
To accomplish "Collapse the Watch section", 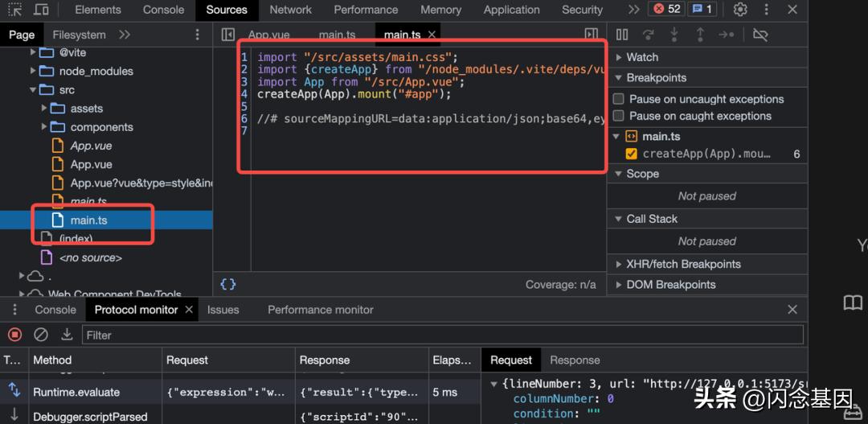I will click(641, 57).
